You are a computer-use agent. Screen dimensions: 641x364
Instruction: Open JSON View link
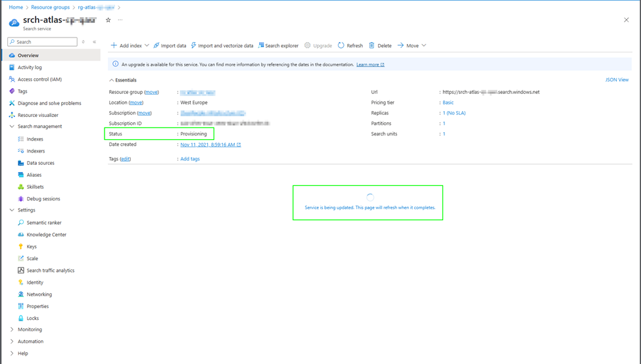617,80
